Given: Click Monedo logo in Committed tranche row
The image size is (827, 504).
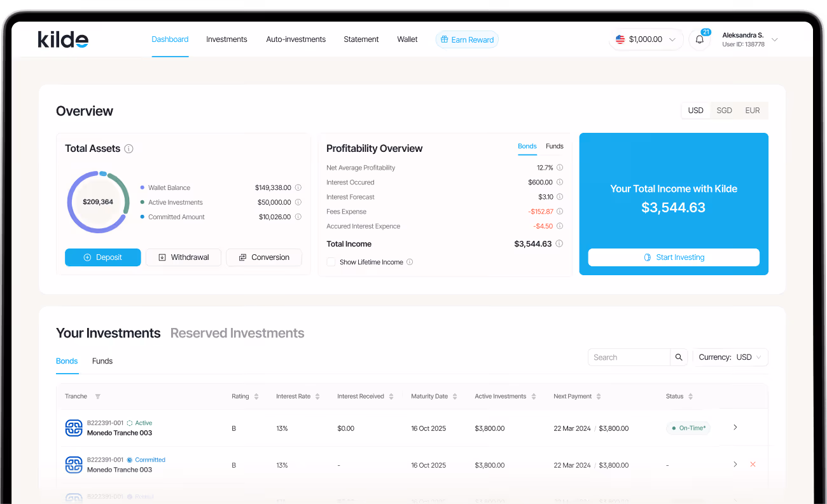Looking at the screenshot, I should [x=74, y=465].
